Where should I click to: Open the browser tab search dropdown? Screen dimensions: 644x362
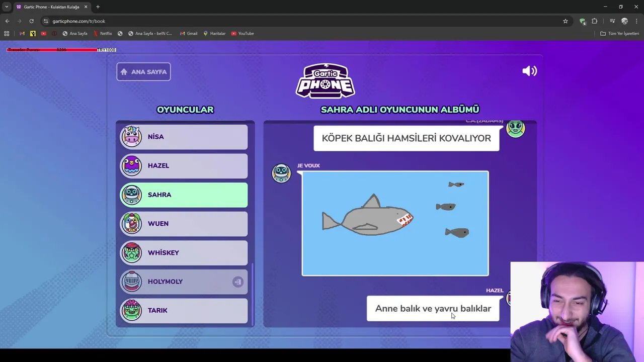(x=7, y=7)
